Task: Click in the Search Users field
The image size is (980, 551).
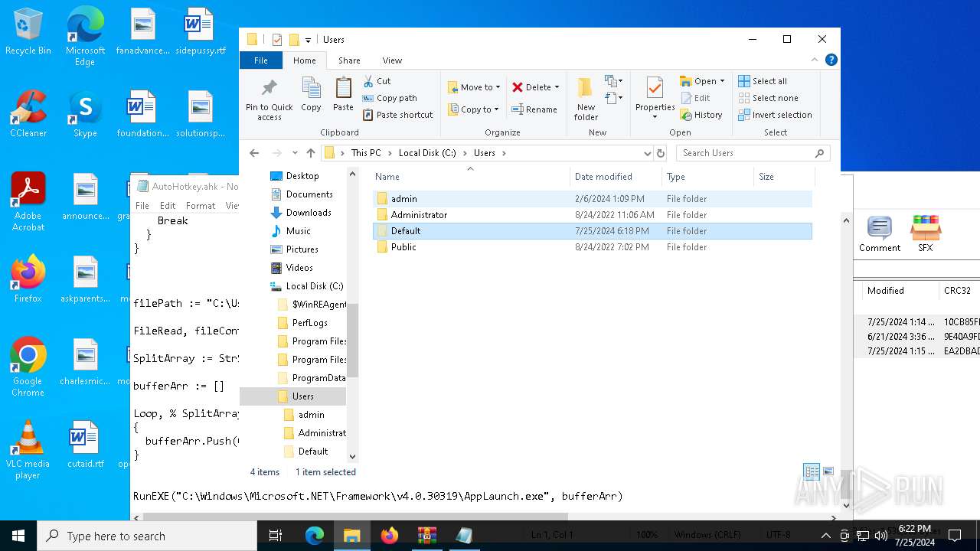Action: tap(753, 153)
